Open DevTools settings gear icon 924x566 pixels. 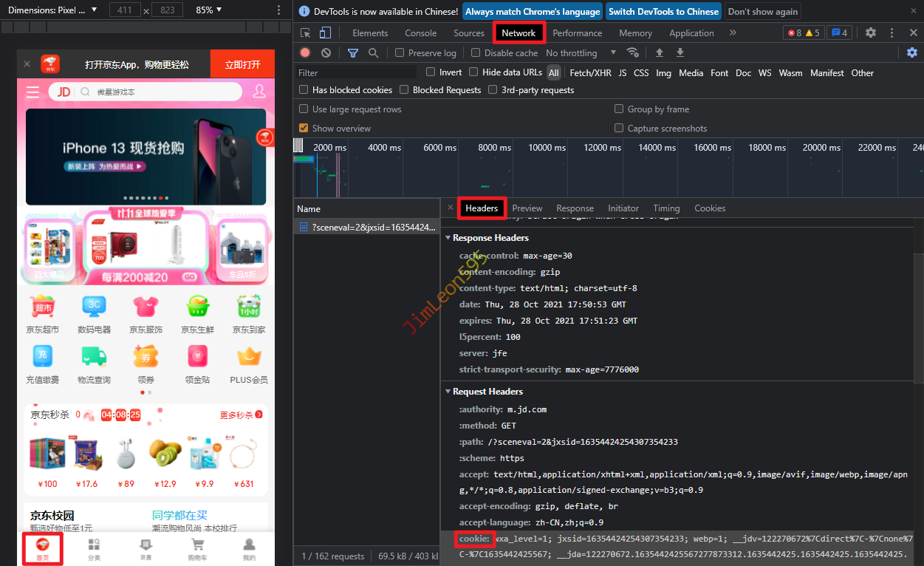[x=871, y=33]
